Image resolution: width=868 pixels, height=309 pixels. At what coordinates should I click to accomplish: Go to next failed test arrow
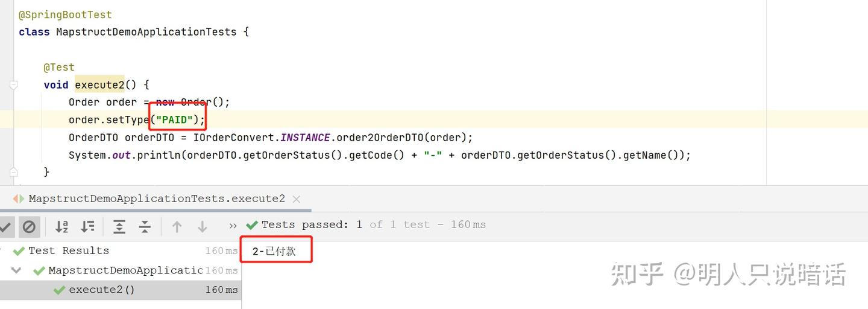203,227
